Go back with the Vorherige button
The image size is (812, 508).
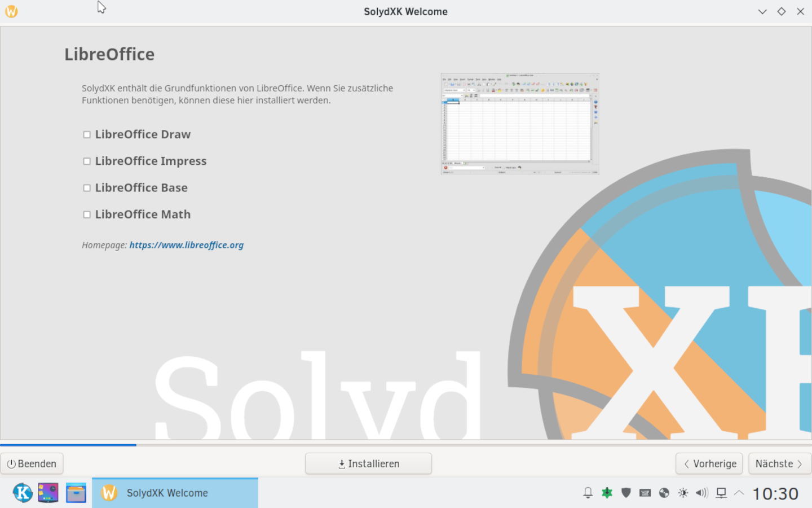[x=709, y=463]
